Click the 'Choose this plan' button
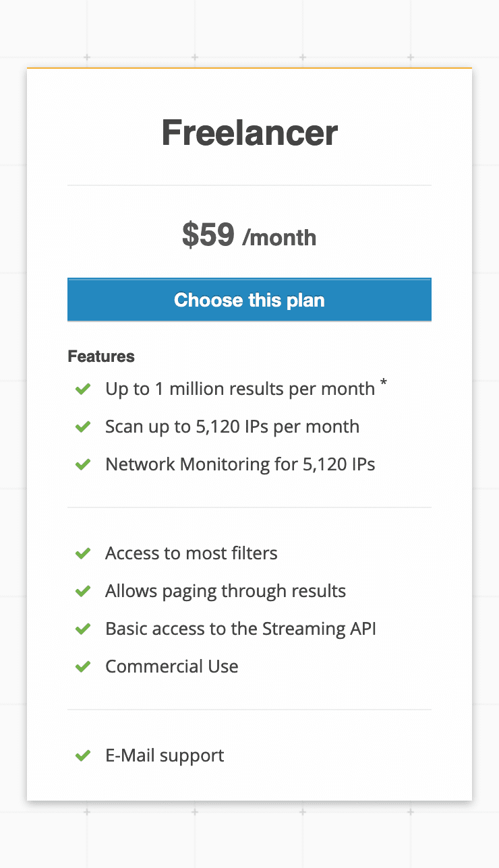 point(249,300)
